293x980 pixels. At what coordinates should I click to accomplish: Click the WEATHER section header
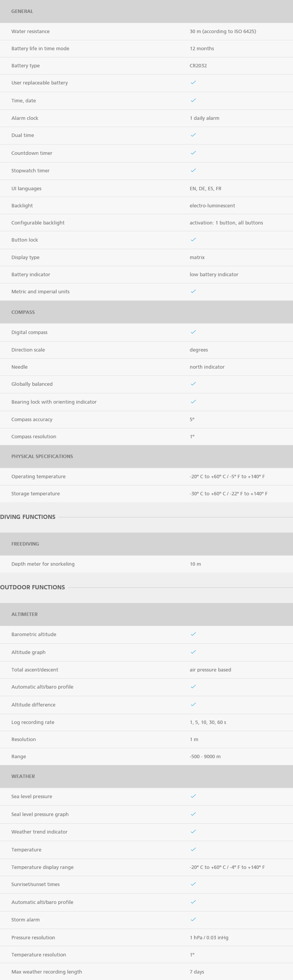point(146,776)
